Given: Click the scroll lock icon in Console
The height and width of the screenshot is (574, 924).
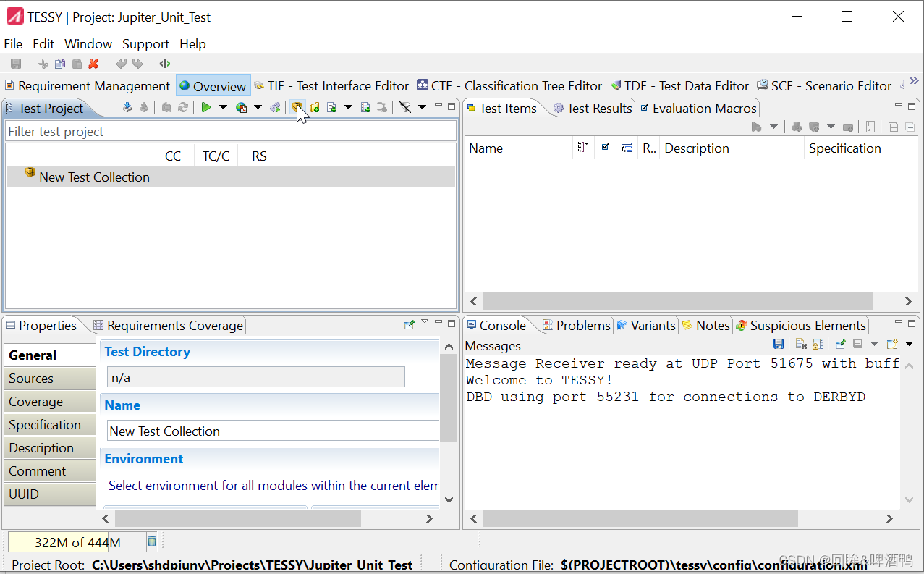Looking at the screenshot, I should [x=818, y=344].
